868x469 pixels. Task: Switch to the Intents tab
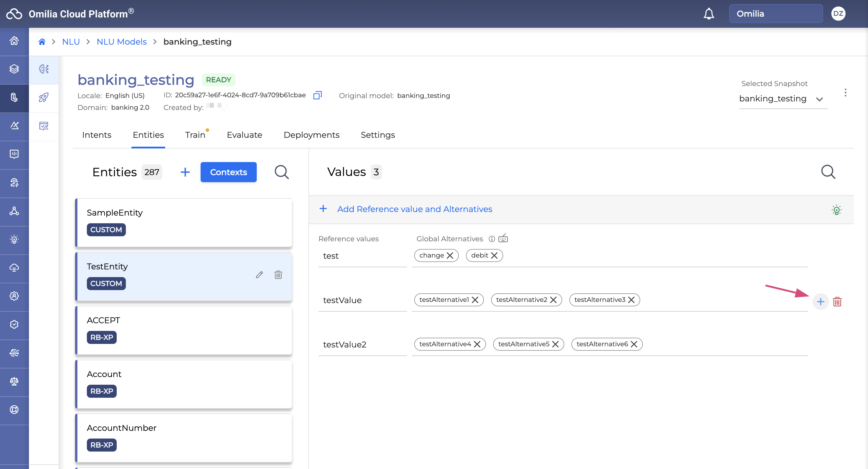click(x=97, y=135)
